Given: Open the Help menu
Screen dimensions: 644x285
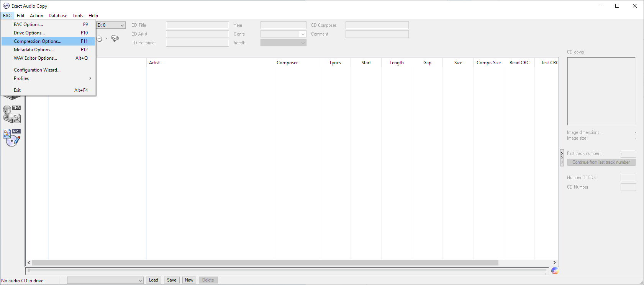Looking at the screenshot, I should pyautogui.click(x=93, y=16).
